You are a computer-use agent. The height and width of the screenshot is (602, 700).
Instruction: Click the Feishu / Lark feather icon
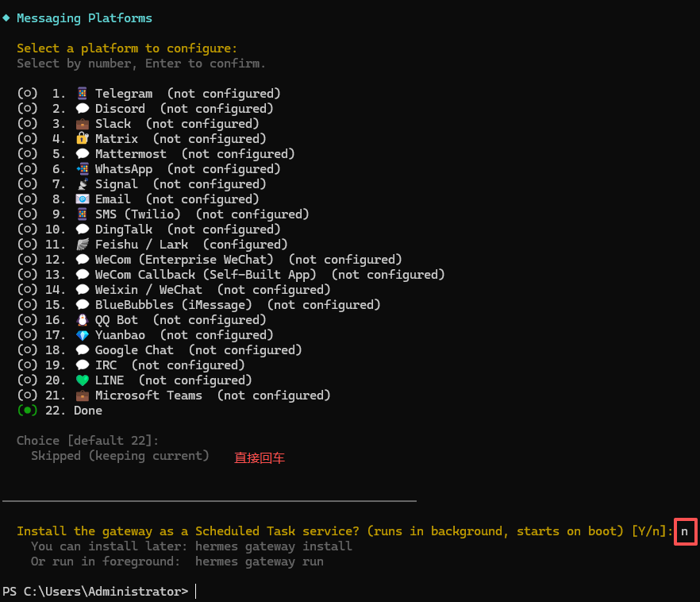83,245
